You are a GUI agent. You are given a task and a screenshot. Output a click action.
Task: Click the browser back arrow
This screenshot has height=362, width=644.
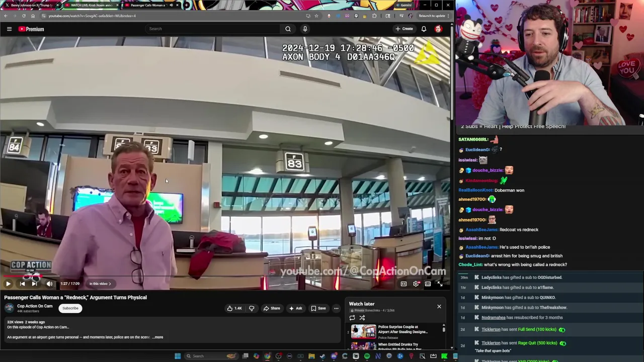pos(6,16)
